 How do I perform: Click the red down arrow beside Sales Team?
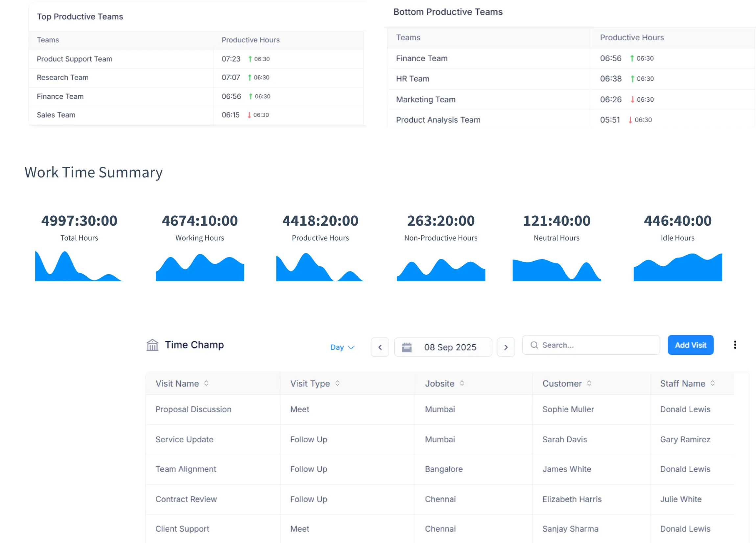coord(249,115)
